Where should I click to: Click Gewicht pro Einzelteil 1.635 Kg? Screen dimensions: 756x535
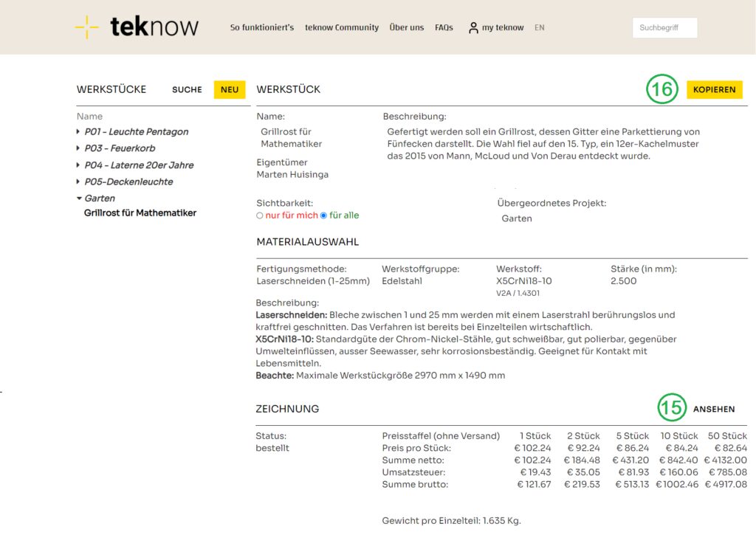(x=451, y=520)
